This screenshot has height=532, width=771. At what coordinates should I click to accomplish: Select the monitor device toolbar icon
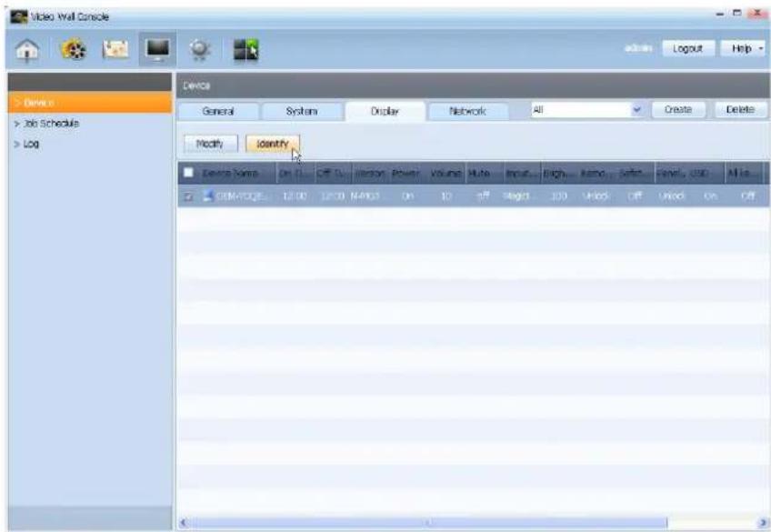(x=158, y=50)
